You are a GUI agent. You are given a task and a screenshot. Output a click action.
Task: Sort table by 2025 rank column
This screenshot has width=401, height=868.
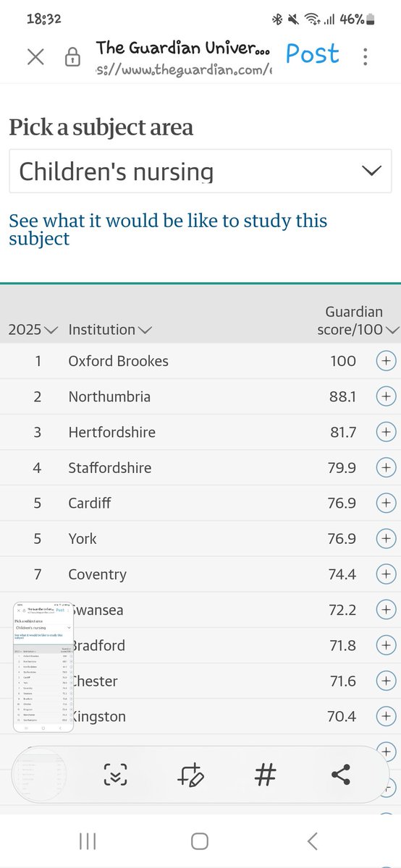(x=33, y=330)
